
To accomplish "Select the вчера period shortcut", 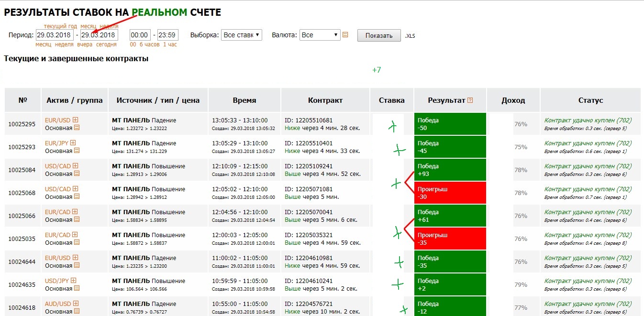I will point(85,44).
